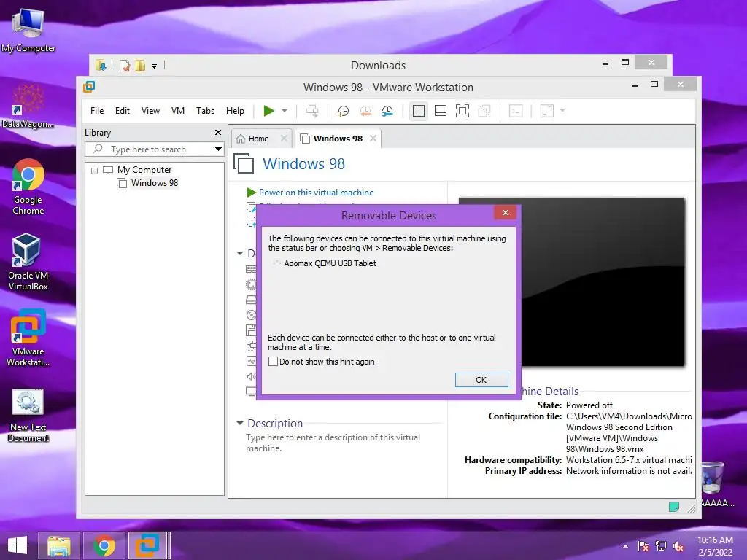Open the library search dropdown arrow
Screen dimensions: 747x560
pos(218,149)
